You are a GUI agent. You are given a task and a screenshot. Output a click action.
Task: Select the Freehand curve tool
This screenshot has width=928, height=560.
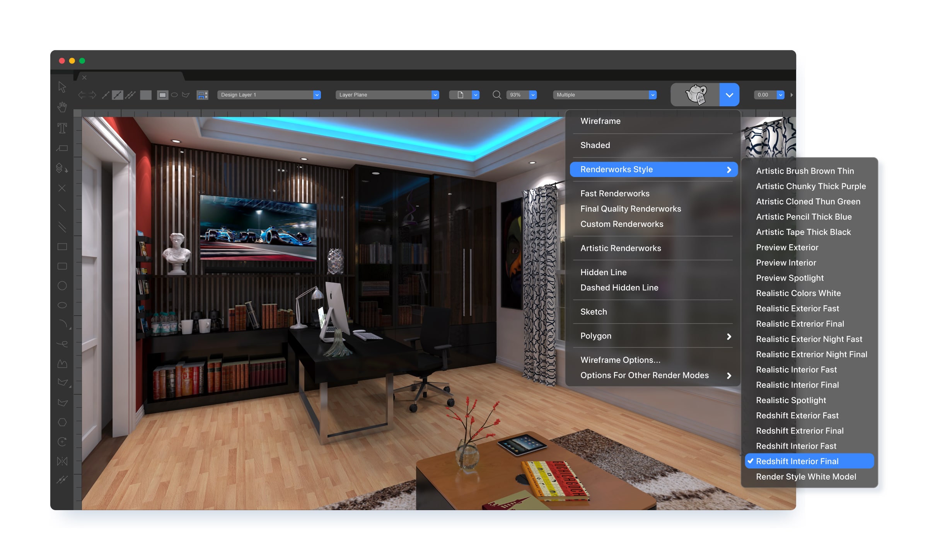click(x=62, y=344)
